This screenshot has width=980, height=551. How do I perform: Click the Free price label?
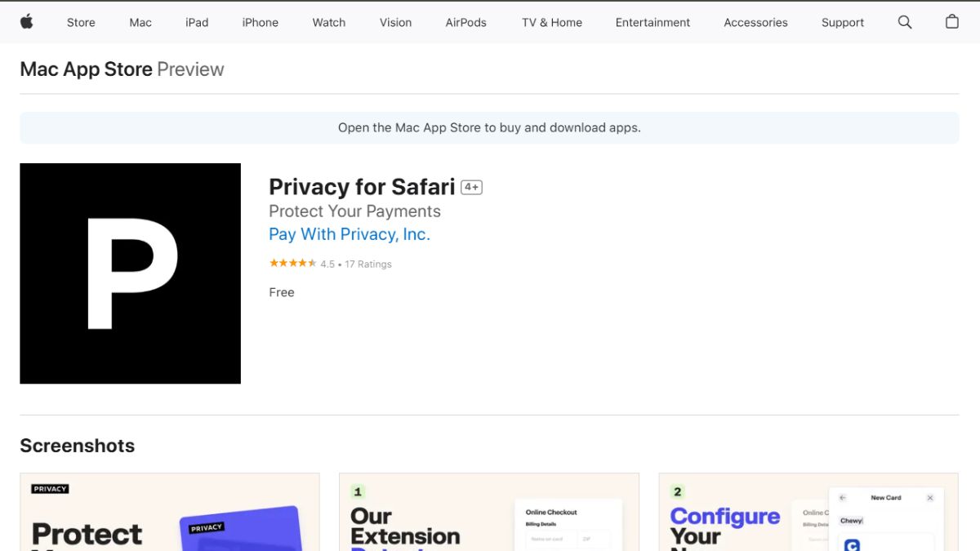(x=282, y=292)
